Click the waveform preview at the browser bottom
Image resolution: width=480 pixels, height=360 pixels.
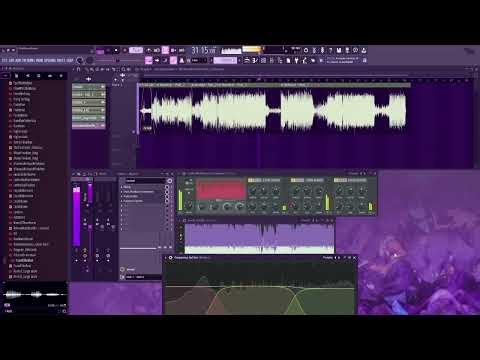click(35, 295)
